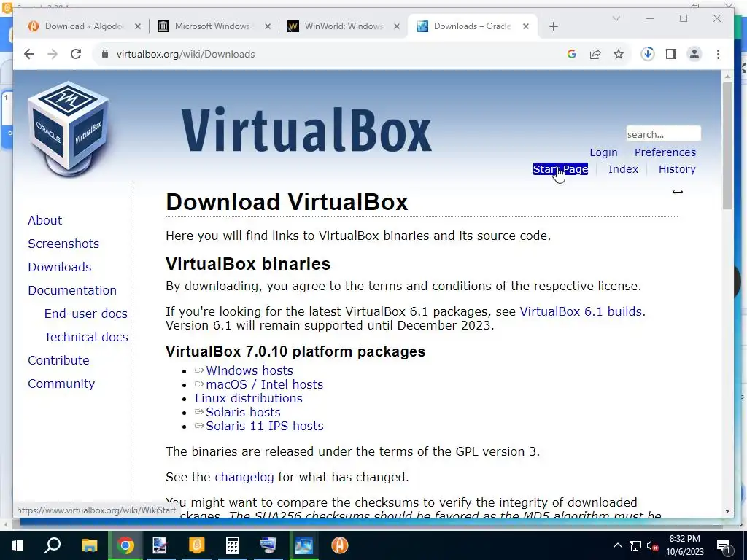Open the History link

click(x=677, y=169)
